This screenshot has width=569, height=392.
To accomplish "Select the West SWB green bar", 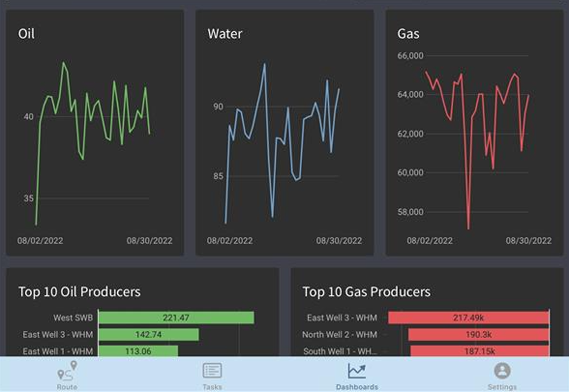I will tap(176, 318).
